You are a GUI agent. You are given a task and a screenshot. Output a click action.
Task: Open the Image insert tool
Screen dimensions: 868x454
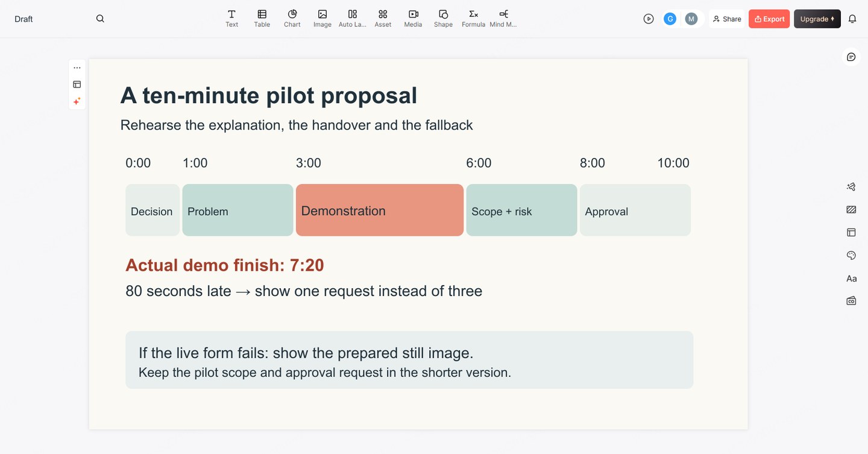coord(322,19)
